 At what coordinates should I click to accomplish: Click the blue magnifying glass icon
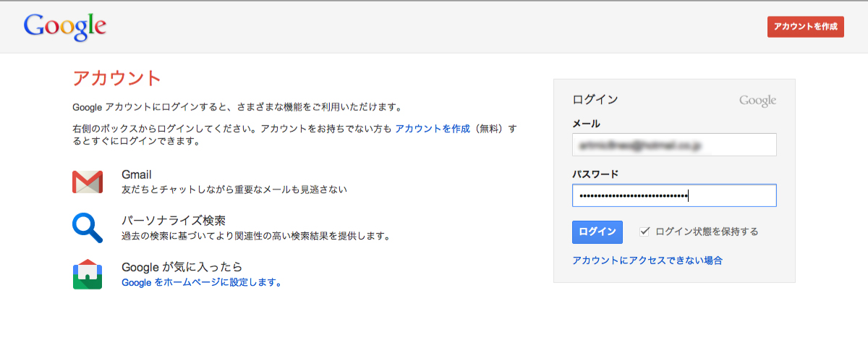click(87, 227)
